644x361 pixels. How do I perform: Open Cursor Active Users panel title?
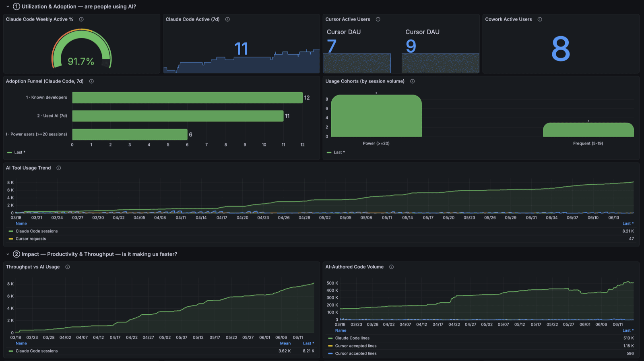pyautogui.click(x=348, y=19)
